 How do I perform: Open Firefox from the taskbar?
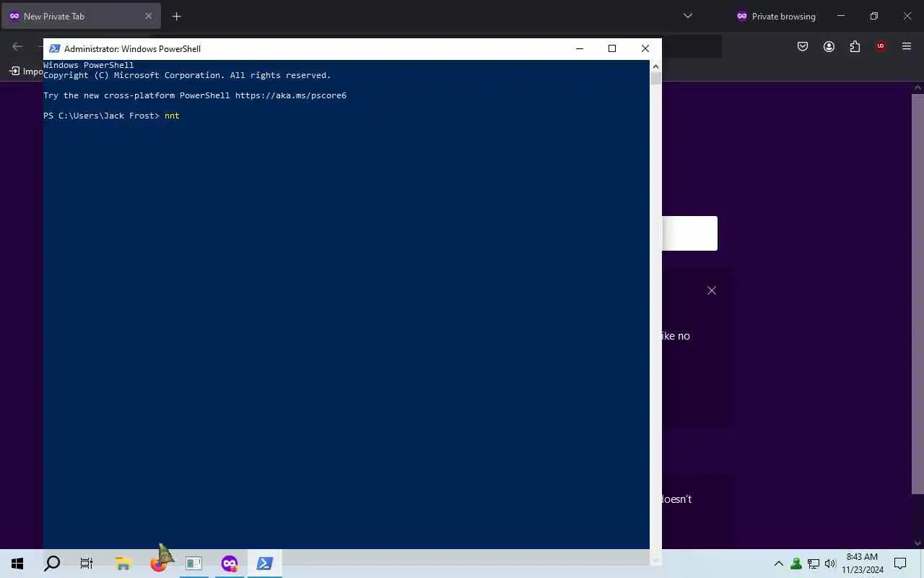point(158,564)
